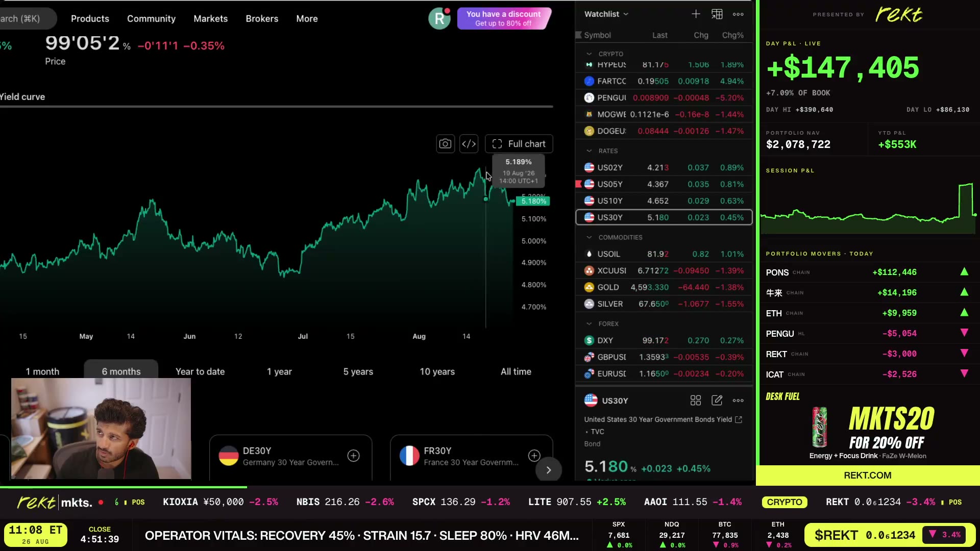This screenshot has width=980, height=551.
Task: Open the Watchlist dropdown
Action: 606,14
